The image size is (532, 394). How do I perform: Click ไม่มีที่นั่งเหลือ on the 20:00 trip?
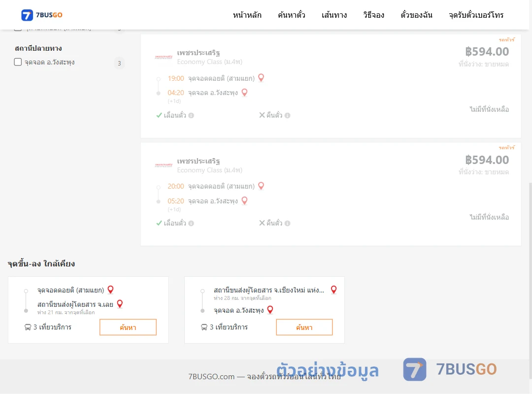[489, 217]
